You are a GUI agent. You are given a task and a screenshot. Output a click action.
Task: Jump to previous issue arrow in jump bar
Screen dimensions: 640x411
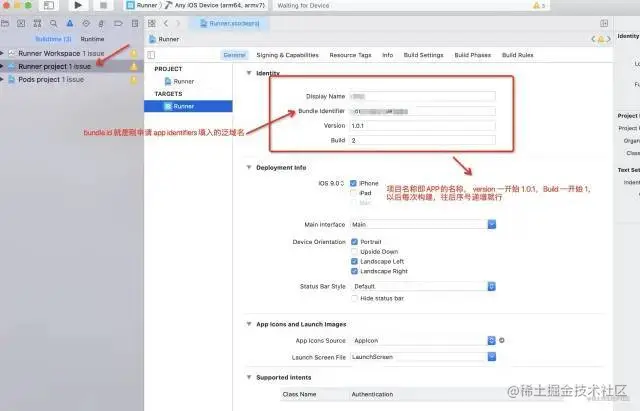593,39
